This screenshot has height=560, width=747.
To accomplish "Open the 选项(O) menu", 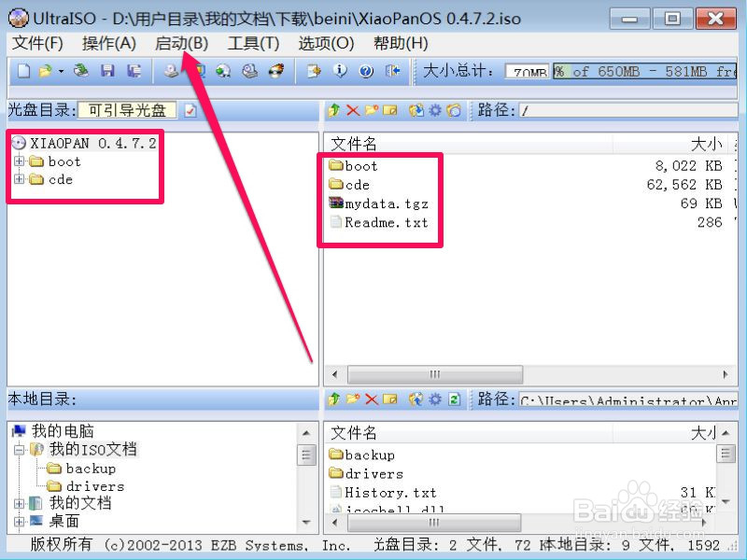I will point(326,43).
